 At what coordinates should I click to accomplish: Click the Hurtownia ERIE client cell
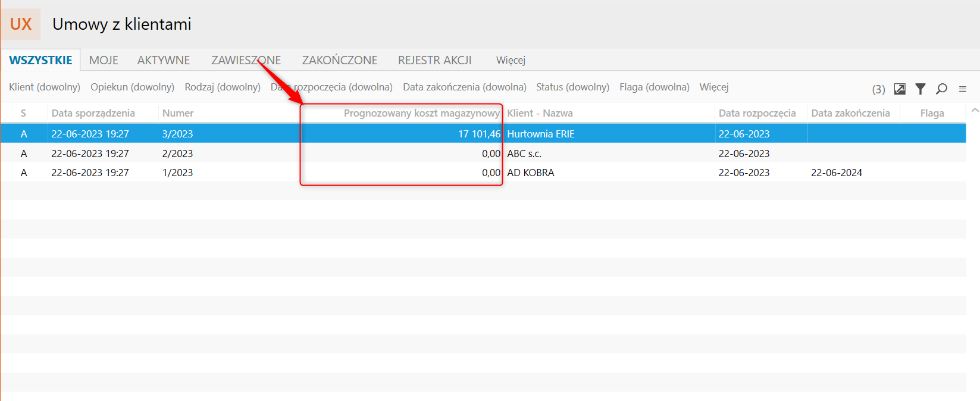[x=540, y=134]
